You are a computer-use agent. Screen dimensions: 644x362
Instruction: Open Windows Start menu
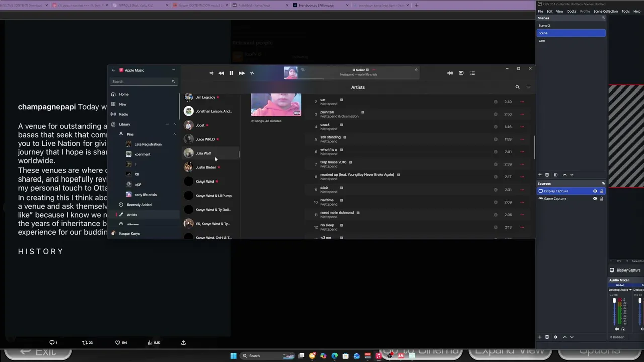[x=233, y=356]
